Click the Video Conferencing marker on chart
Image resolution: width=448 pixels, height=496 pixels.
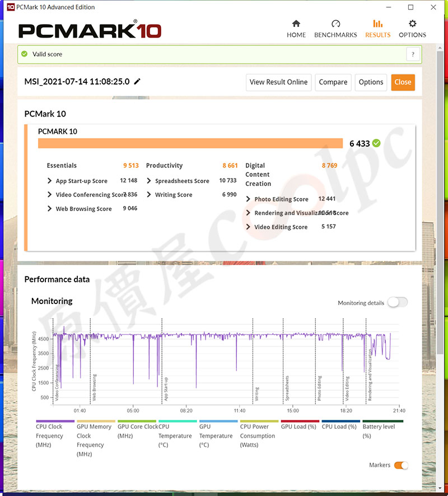click(57, 383)
